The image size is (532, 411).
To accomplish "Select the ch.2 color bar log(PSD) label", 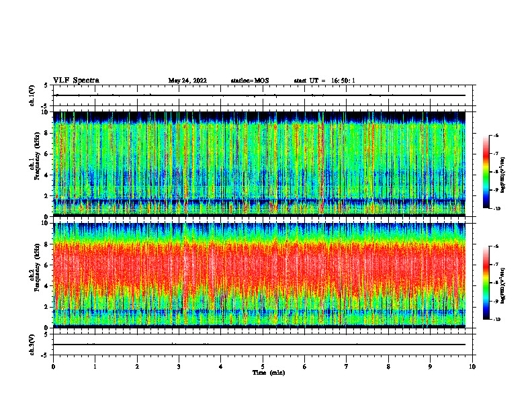I will point(503,286).
